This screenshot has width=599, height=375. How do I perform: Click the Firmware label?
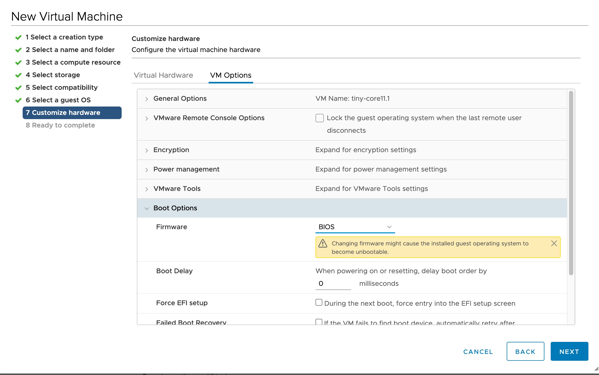pyautogui.click(x=172, y=227)
